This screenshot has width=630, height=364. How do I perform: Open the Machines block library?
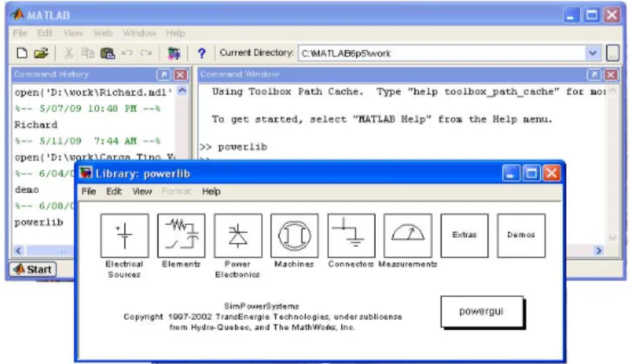click(294, 236)
